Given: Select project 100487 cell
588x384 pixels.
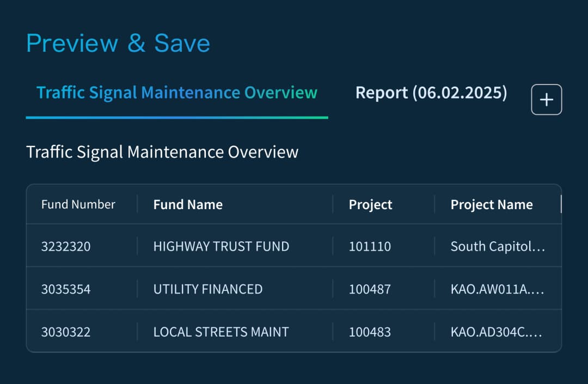Looking at the screenshot, I should tap(370, 289).
